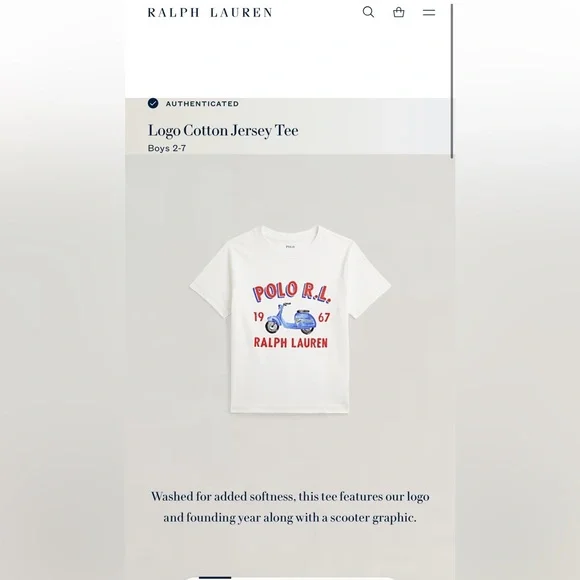Open the search magnifier icon

(368, 12)
